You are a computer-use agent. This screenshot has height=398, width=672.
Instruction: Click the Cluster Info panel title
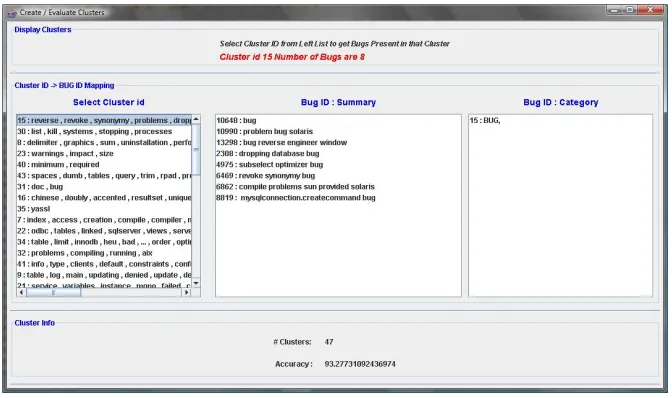[35, 323]
